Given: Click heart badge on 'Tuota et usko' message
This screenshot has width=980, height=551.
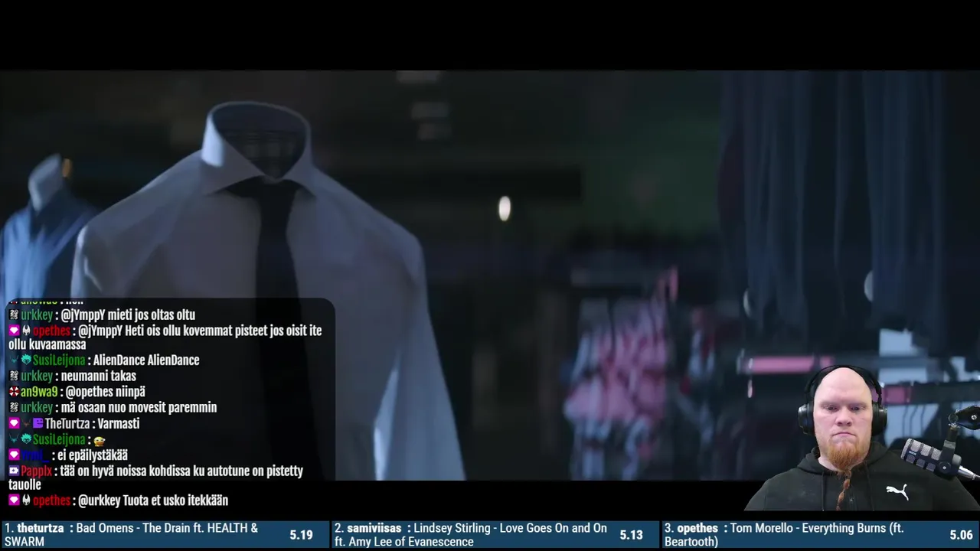Looking at the screenshot, I should tap(14, 500).
